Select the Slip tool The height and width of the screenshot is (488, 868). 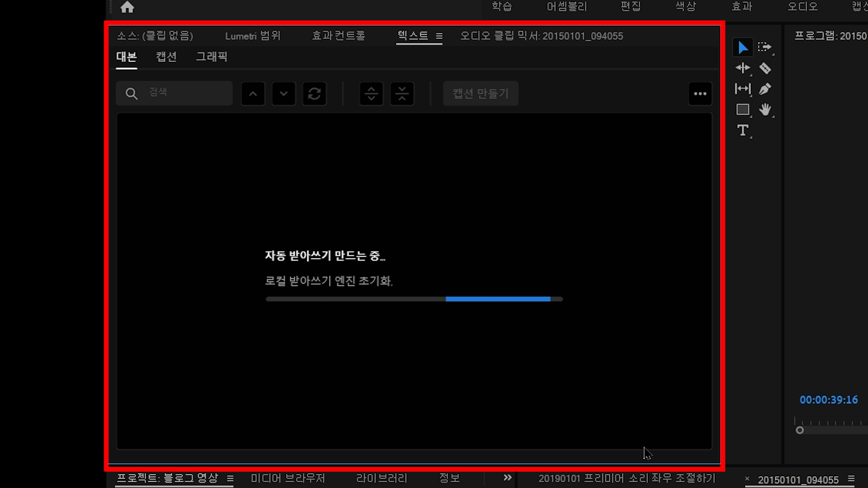(x=743, y=89)
